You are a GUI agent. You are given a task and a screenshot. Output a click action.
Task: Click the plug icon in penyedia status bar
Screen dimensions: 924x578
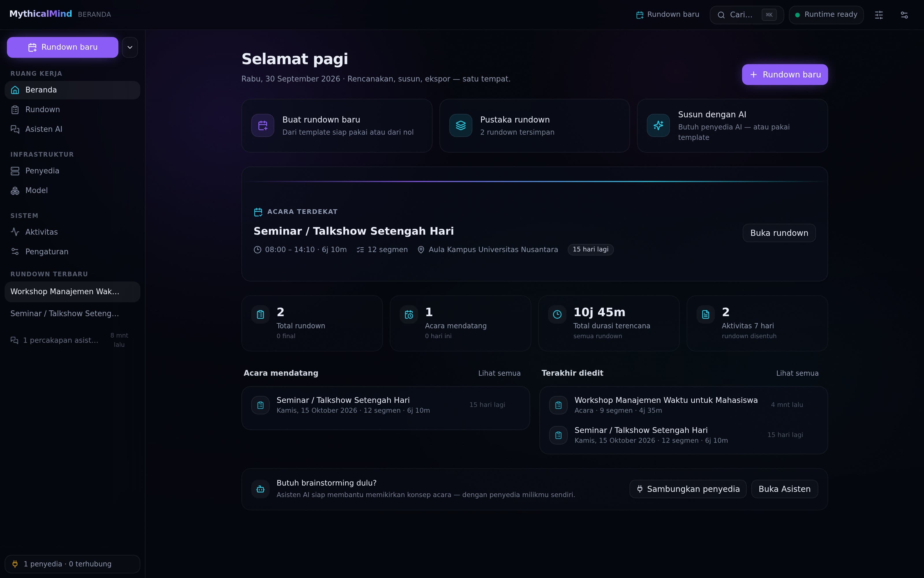(x=15, y=564)
